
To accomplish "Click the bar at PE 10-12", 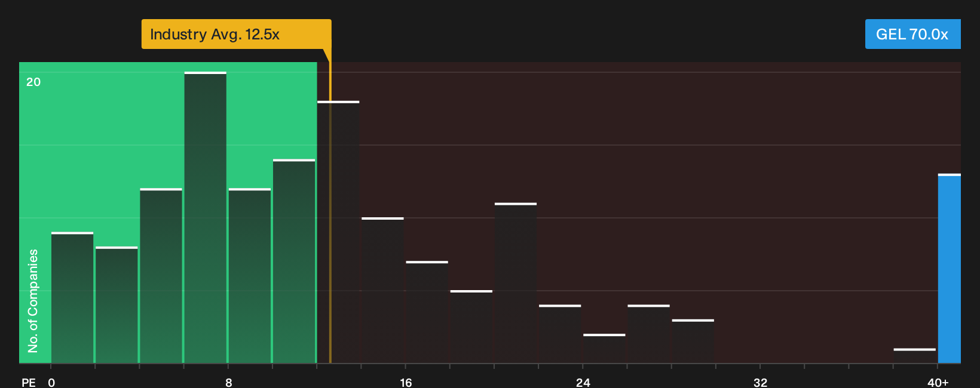I will [294, 261].
